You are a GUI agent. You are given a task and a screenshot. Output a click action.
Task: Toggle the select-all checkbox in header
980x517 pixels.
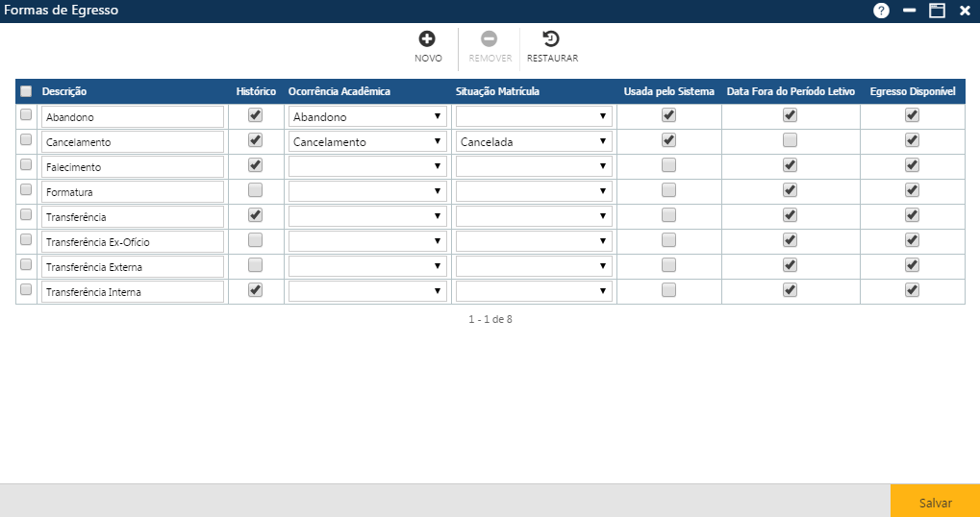26,91
